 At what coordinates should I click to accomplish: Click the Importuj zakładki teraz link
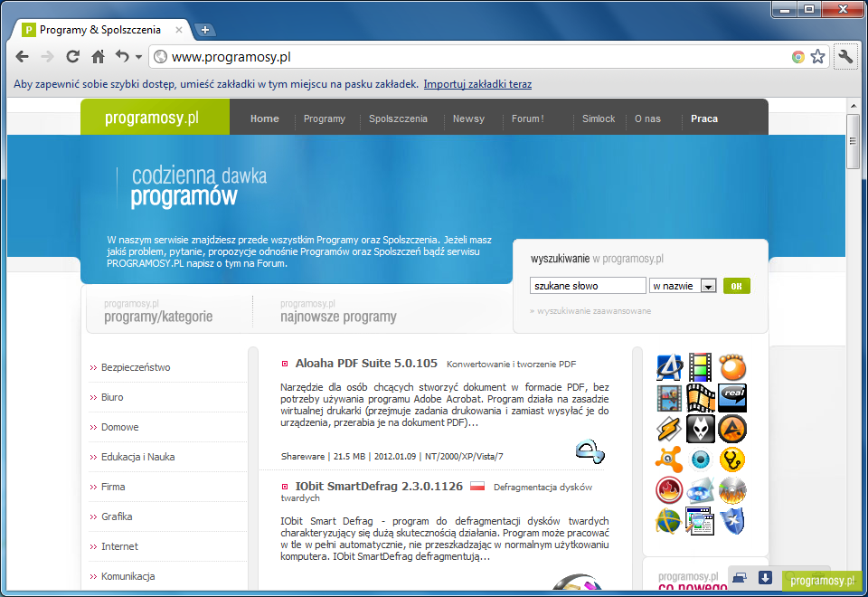coord(477,84)
